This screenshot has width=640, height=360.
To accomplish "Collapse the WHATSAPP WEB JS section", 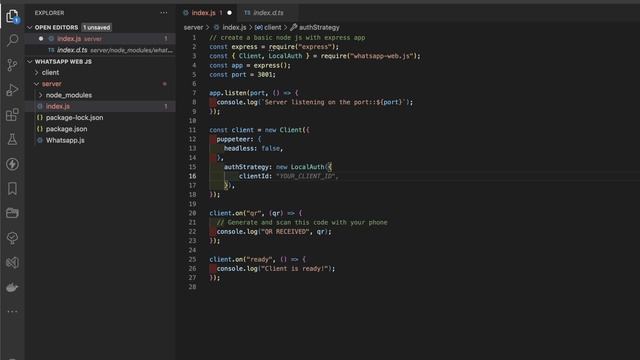I will [x=30, y=62].
